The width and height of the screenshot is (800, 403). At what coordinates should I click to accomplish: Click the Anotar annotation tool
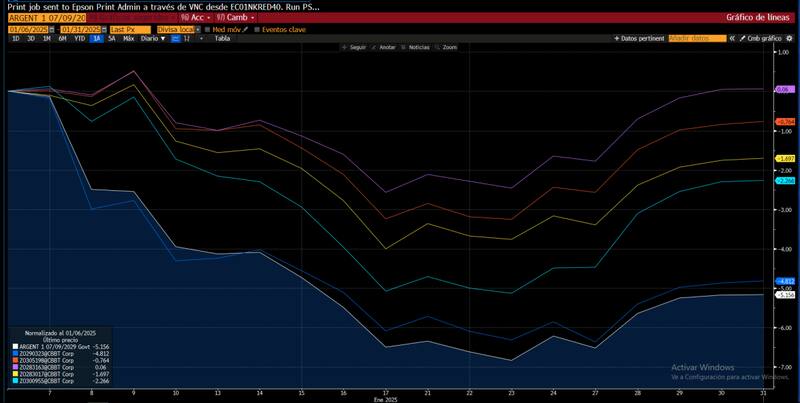click(x=377, y=47)
